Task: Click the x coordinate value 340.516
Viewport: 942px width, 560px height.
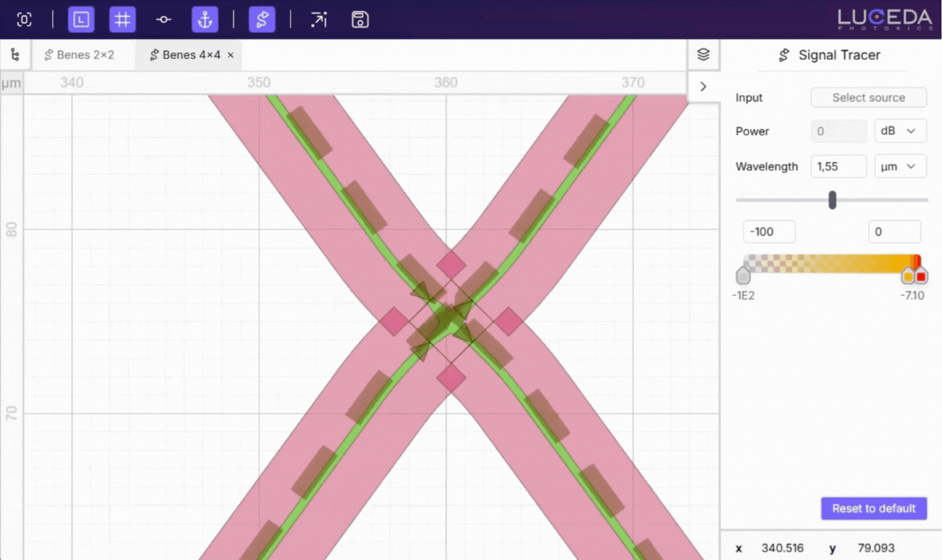Action: (x=782, y=548)
